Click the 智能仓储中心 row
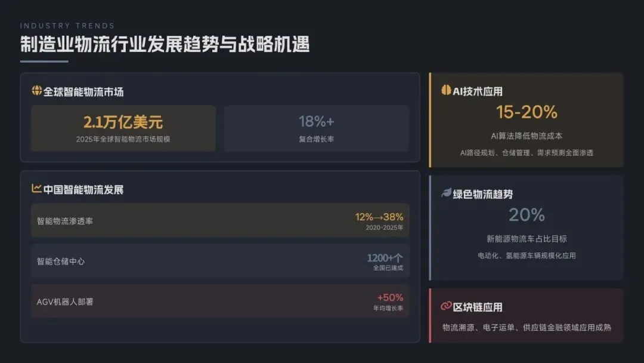Screen dimensions: 644x363 pos(220,261)
